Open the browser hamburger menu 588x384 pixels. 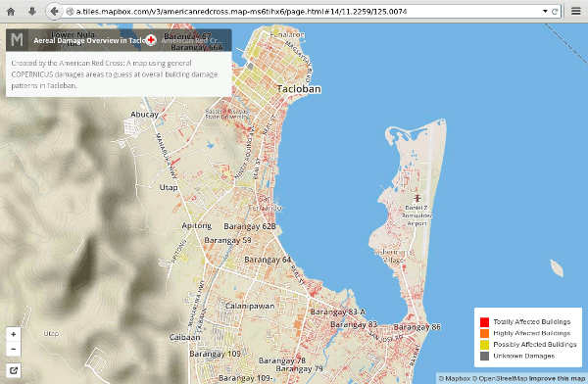tap(576, 11)
